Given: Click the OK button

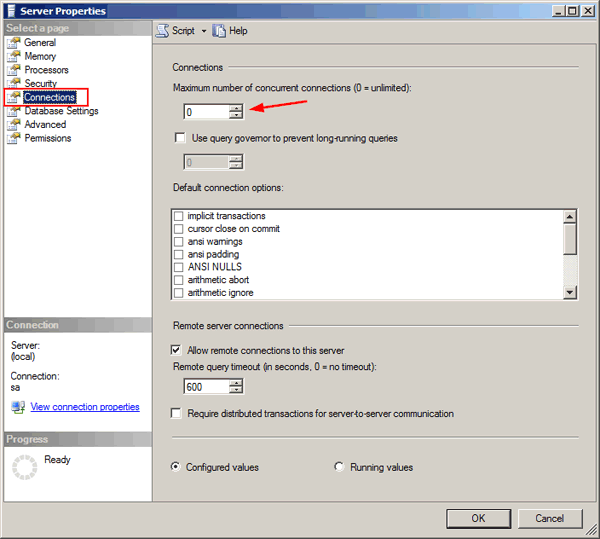Looking at the screenshot, I should pyautogui.click(x=478, y=518).
